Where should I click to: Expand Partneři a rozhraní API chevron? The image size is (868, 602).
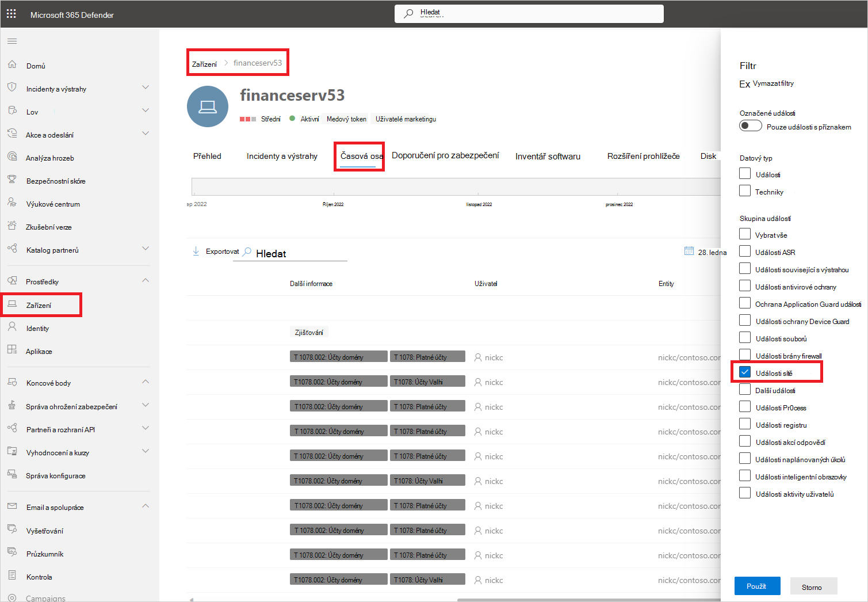coord(146,428)
